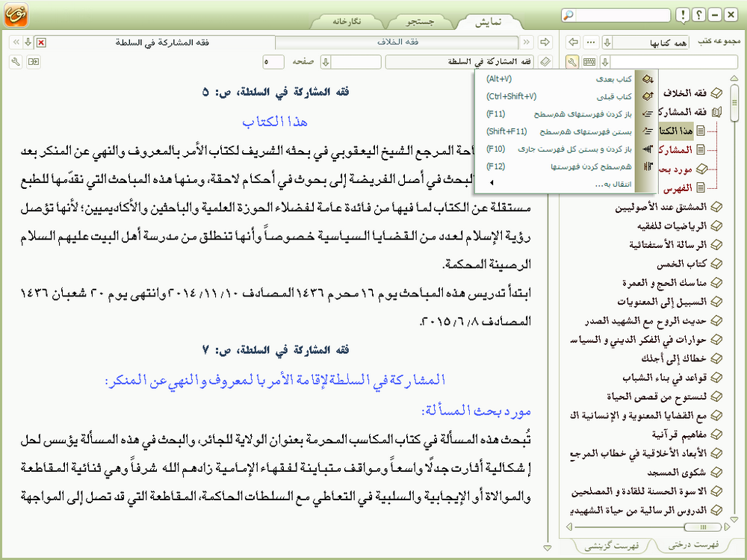
Task: Click the top-right search input field
Action: click(x=623, y=15)
